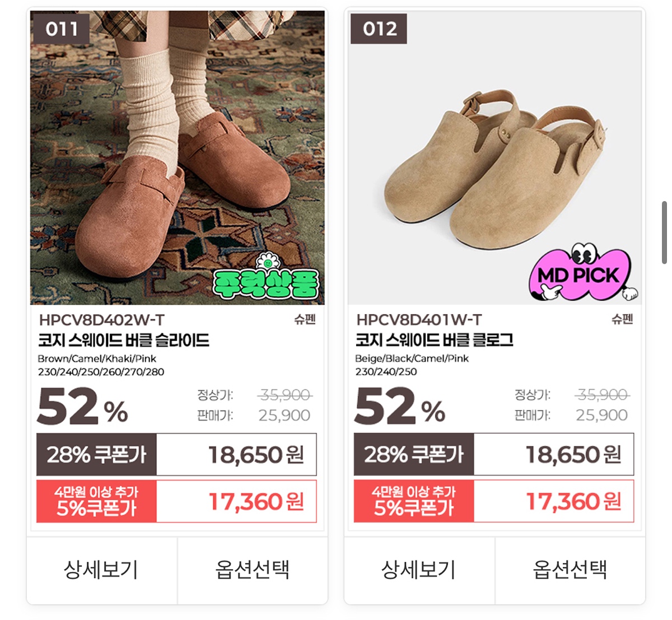
Task: Open 상세보기 for the 버클 클로그
Action: pos(419,570)
